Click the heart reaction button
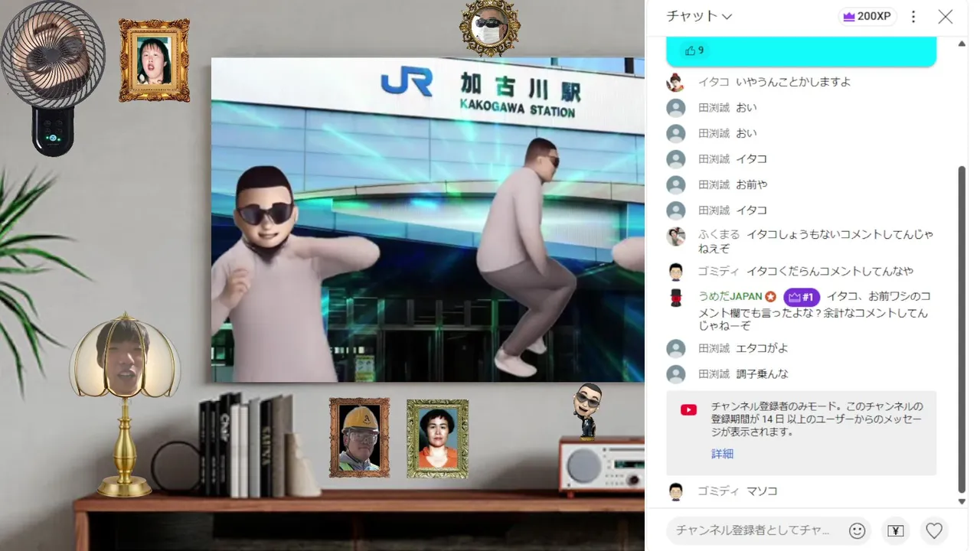Screen dimensions: 980x551 934,530
